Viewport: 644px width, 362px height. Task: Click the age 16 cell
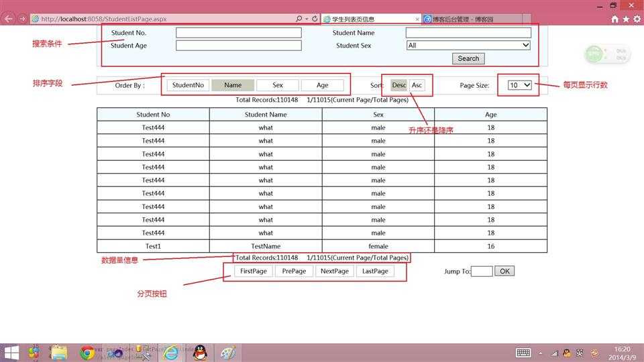point(491,246)
